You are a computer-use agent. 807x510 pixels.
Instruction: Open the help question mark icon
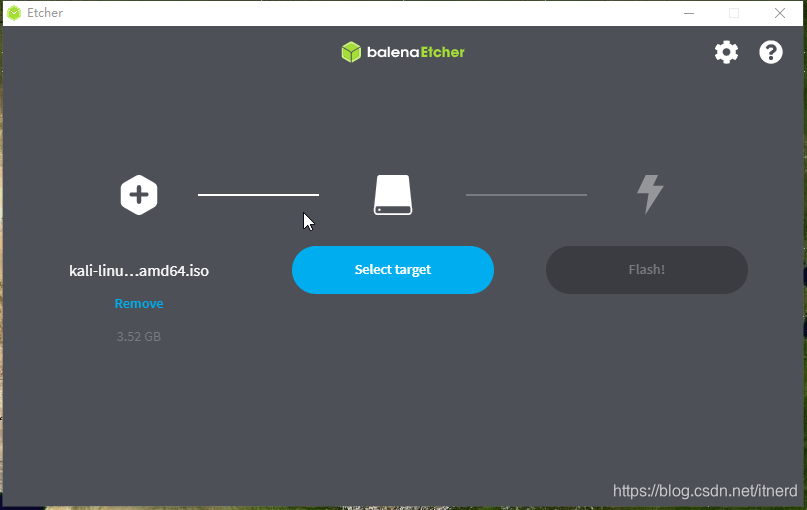[770, 52]
